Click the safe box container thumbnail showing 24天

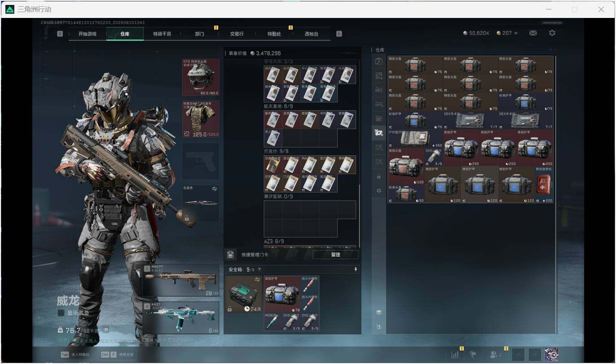tap(243, 294)
